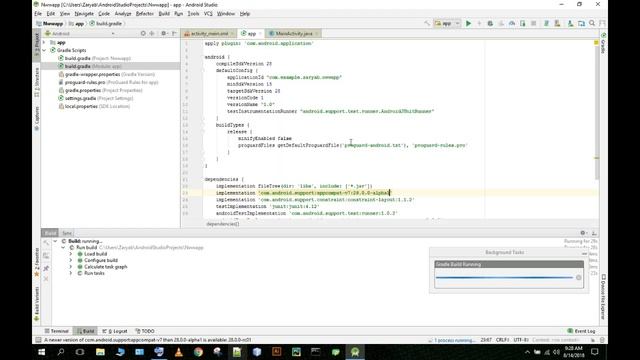Select build.gradle (Project: Newapp) file
640x360 pixels.
coord(94,58)
